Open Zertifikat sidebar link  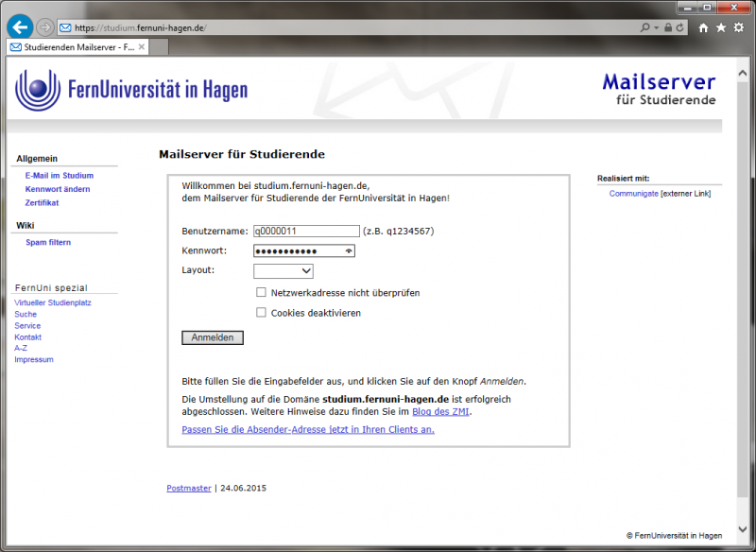coord(42,203)
